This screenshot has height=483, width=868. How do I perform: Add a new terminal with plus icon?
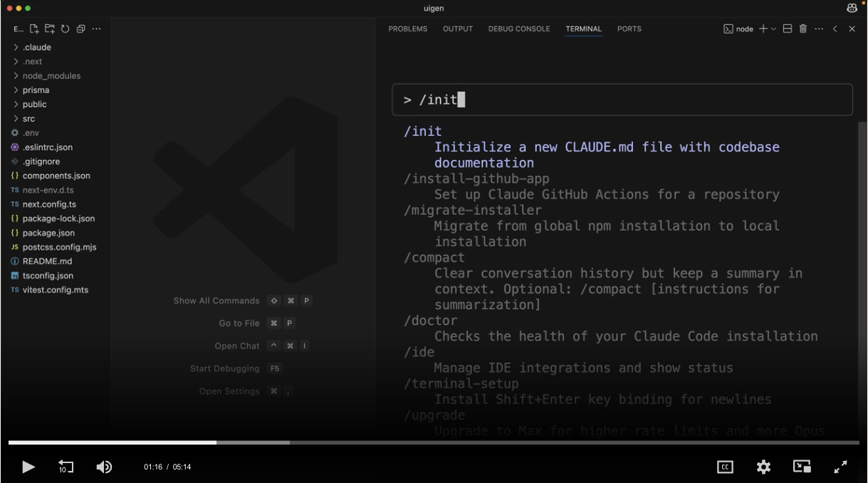(763, 29)
